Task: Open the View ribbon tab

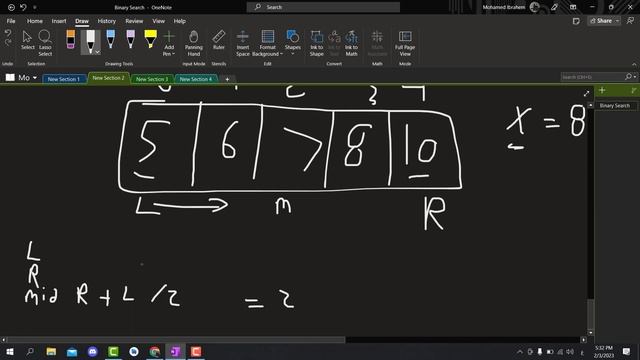Action: [158, 21]
